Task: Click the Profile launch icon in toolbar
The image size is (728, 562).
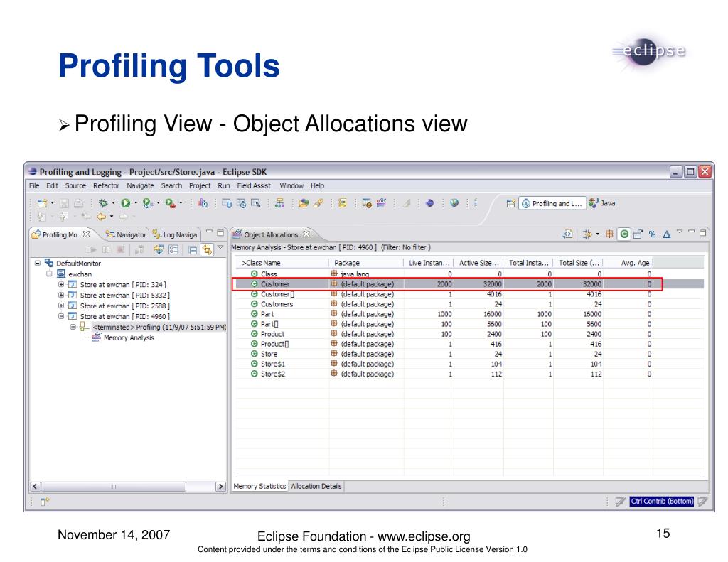Action: coord(148,203)
